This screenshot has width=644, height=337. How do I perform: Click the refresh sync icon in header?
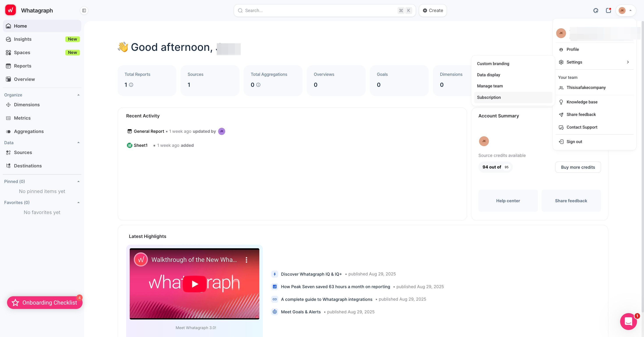tap(596, 11)
